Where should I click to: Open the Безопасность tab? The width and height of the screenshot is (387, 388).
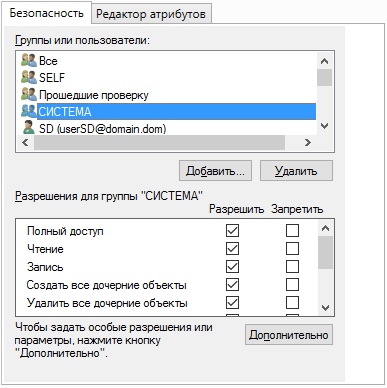pos(46,13)
